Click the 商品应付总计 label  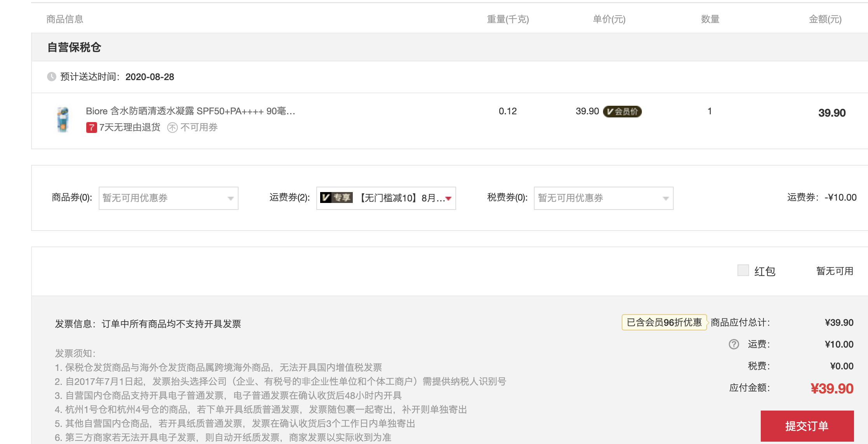pos(740,323)
